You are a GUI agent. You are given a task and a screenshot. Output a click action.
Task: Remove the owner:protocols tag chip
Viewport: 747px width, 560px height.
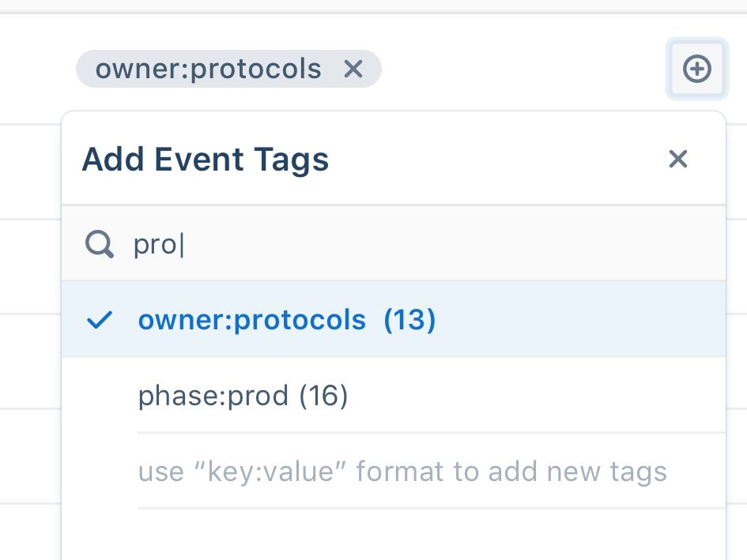(353, 70)
